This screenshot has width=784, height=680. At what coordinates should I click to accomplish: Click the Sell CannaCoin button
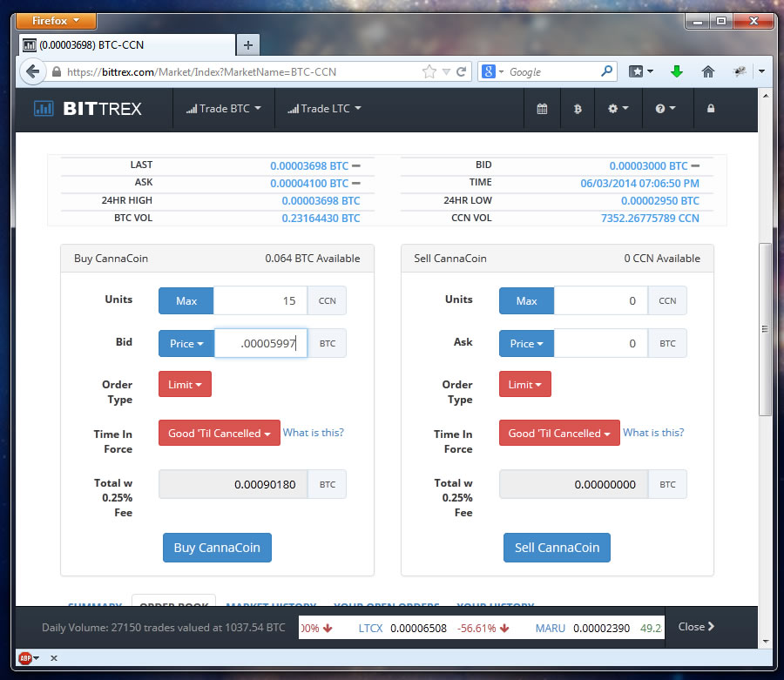tap(557, 548)
